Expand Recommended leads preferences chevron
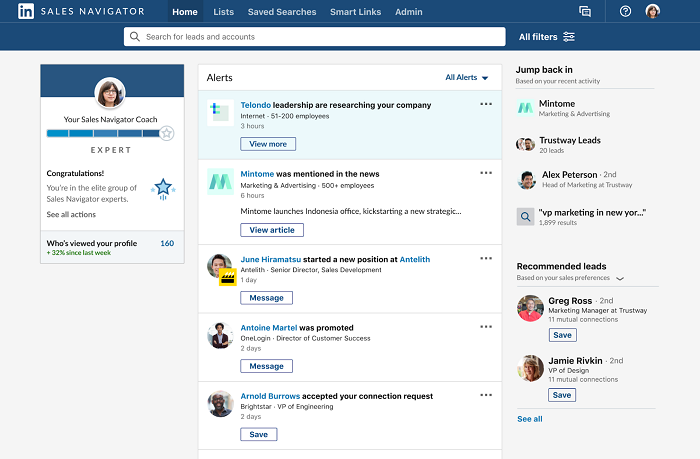The width and height of the screenshot is (700, 459). coord(620,279)
